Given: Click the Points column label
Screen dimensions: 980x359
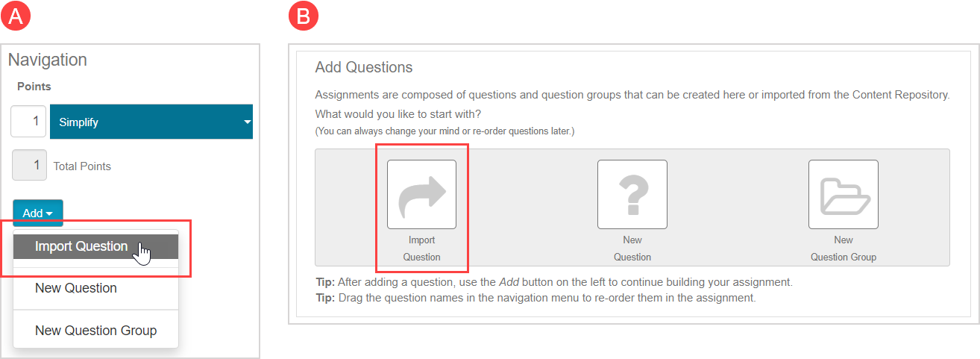Looking at the screenshot, I should tap(34, 87).
